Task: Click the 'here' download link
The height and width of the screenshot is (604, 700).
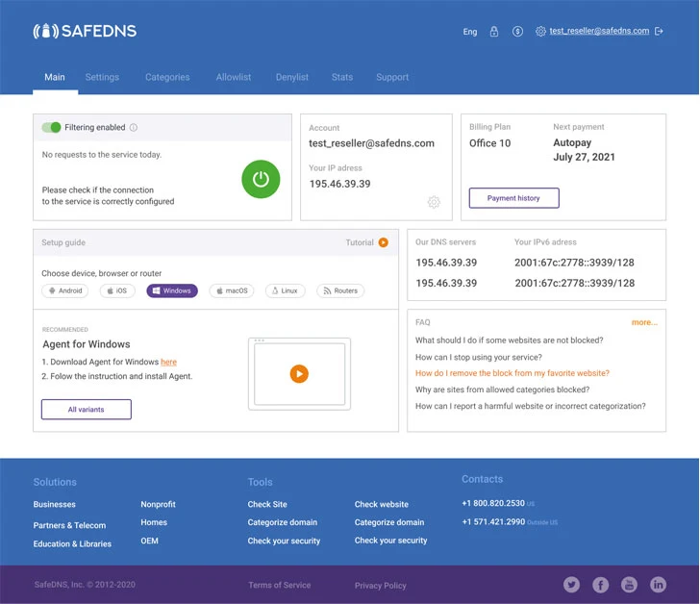Action: (169, 362)
